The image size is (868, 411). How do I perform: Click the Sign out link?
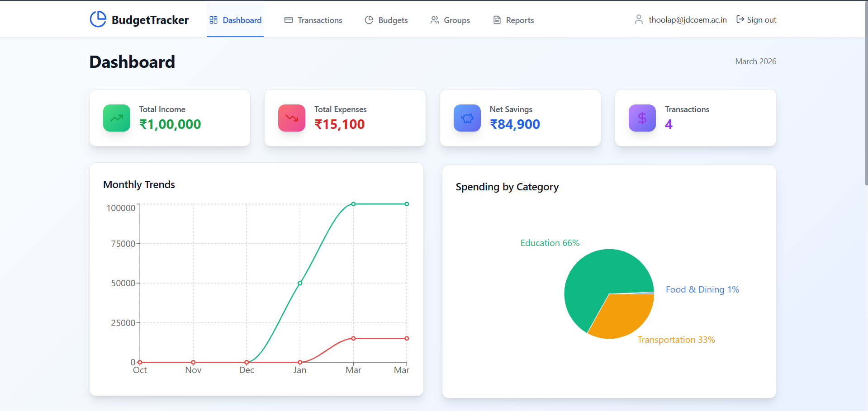point(761,19)
